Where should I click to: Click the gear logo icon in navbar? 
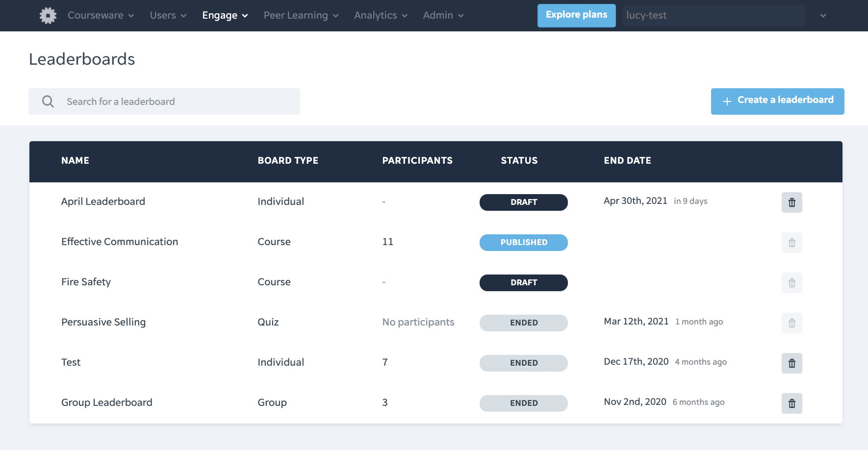pyautogui.click(x=48, y=16)
